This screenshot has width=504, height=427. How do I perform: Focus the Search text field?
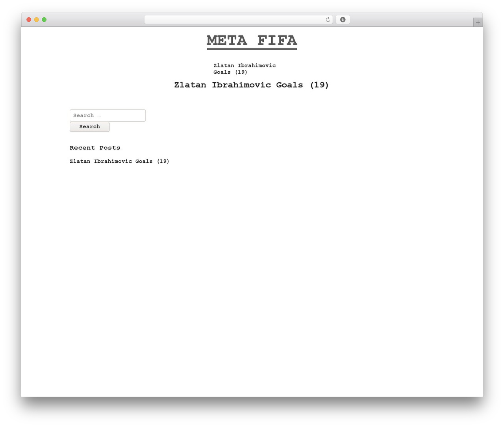[x=107, y=115]
